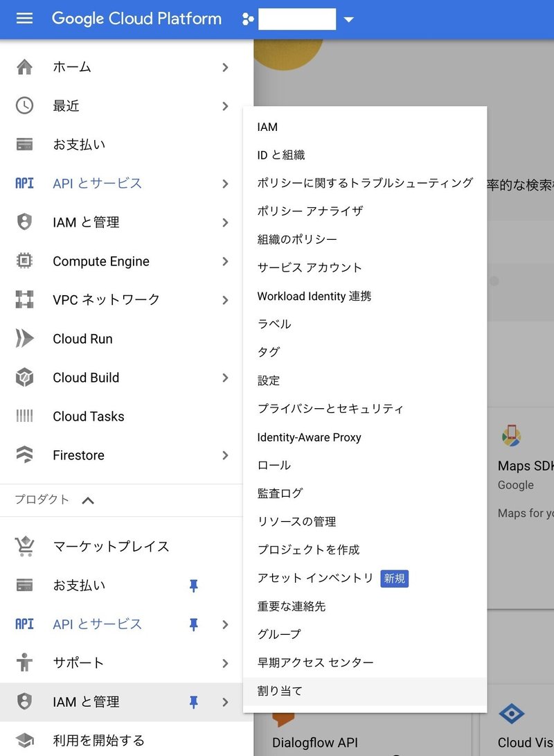
Task: Select the Cloud Run icon
Action: tap(26, 339)
